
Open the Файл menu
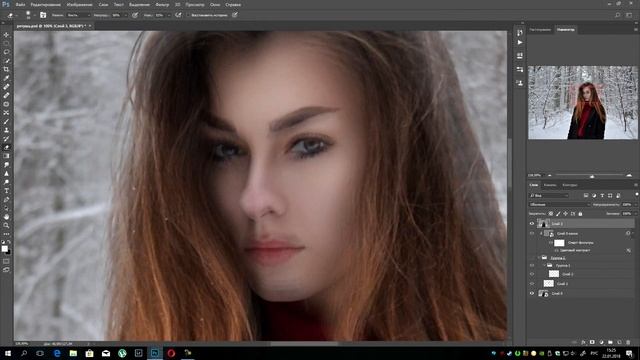point(20,5)
